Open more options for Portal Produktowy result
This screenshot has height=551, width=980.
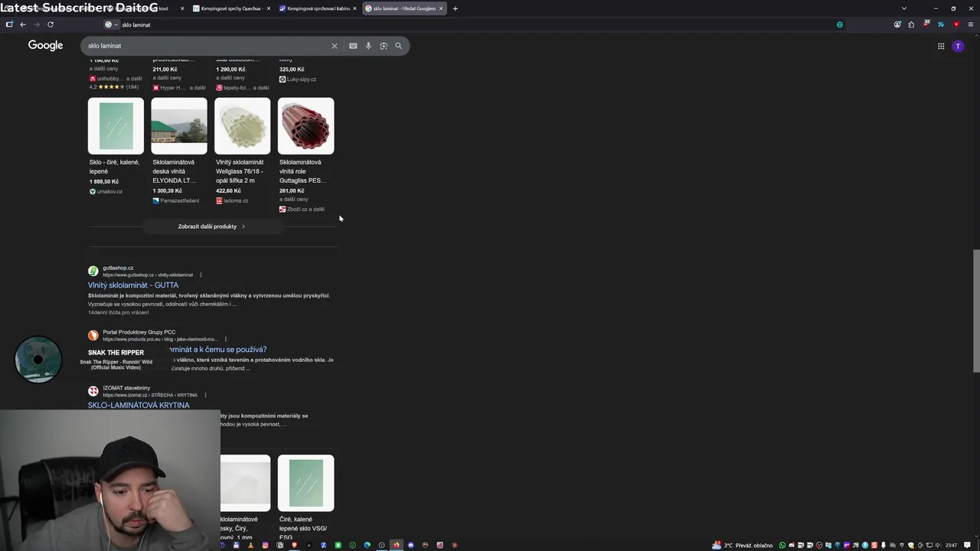(x=225, y=339)
